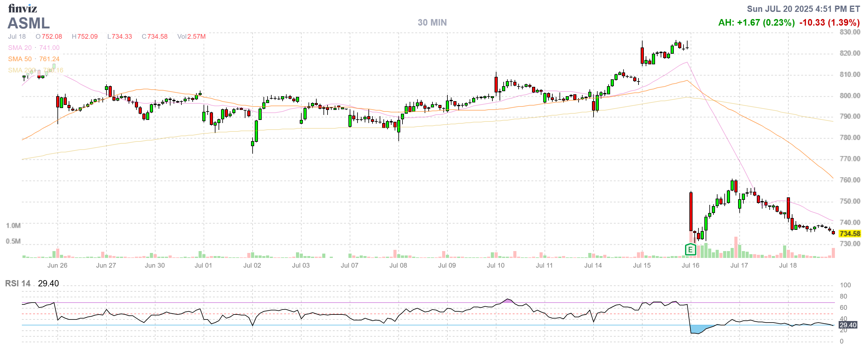This screenshot has height=351, width=868.
Task: Click the -10.33 (1.39%) daily change text
Action: [829, 22]
